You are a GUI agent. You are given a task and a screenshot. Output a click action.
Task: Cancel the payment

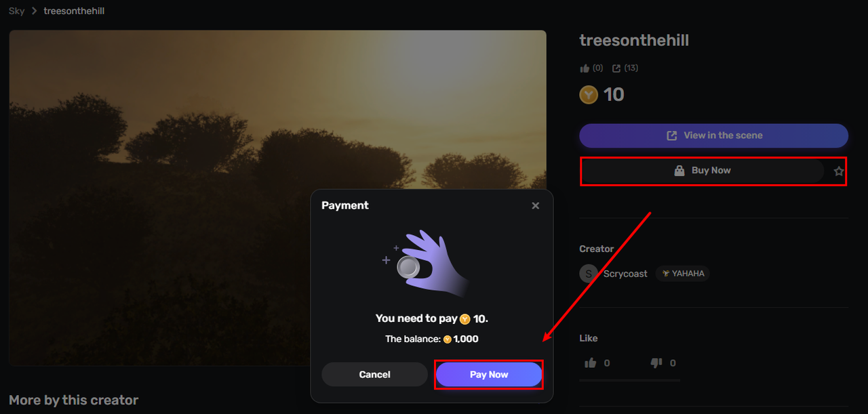[x=374, y=375]
